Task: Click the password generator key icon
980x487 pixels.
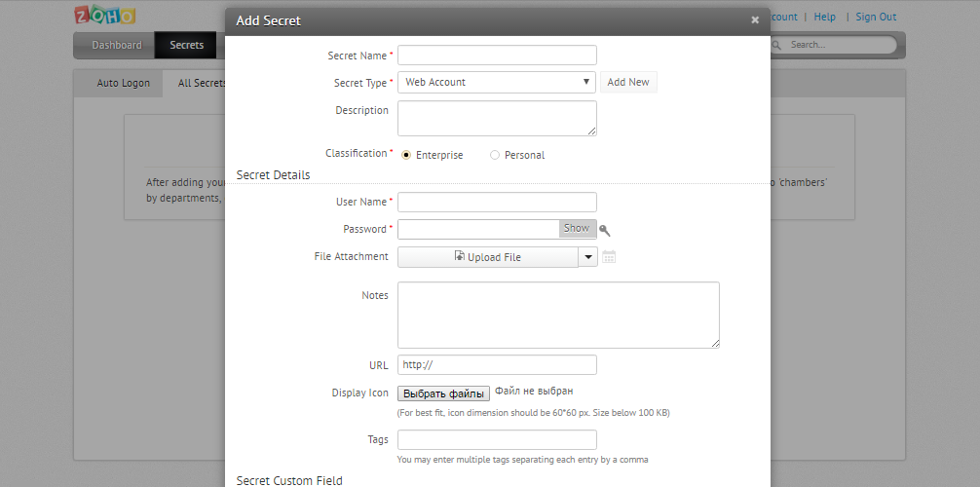Action: click(x=605, y=230)
